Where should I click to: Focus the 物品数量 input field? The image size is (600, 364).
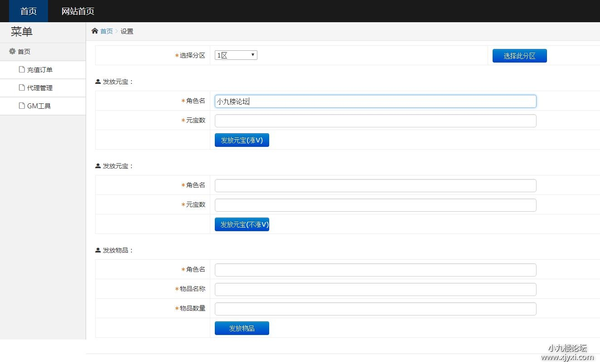coord(376,309)
